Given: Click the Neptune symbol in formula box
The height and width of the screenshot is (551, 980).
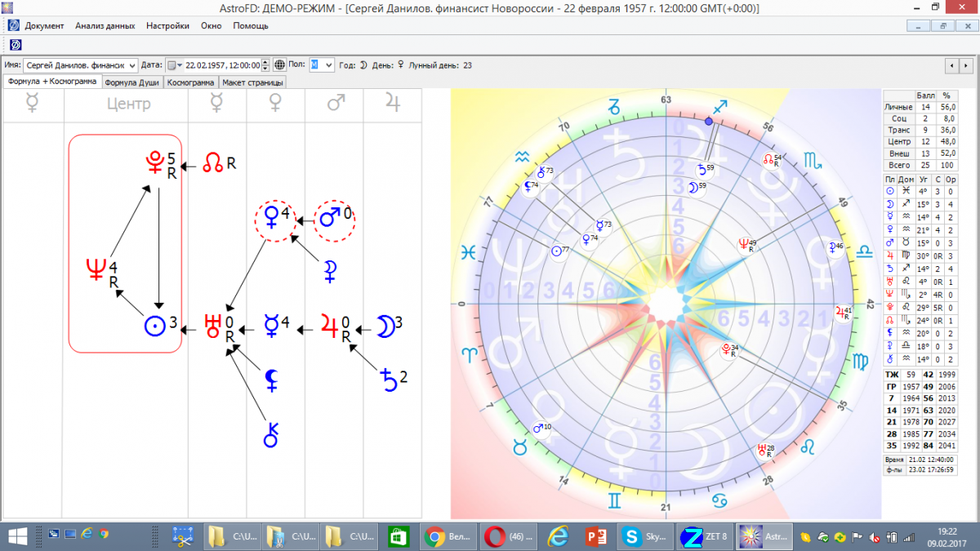Looking at the screenshot, I should coord(96,269).
